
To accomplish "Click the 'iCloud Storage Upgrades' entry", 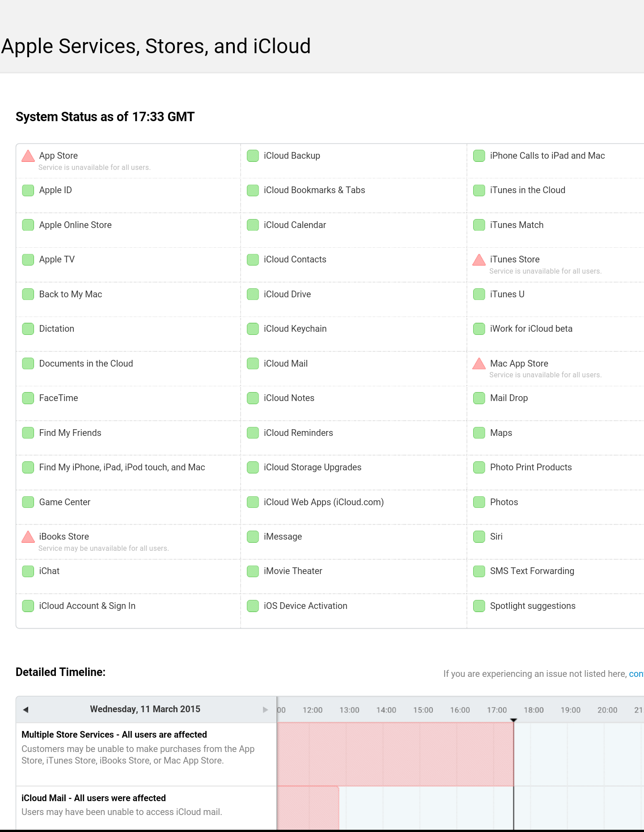I will [x=313, y=467].
